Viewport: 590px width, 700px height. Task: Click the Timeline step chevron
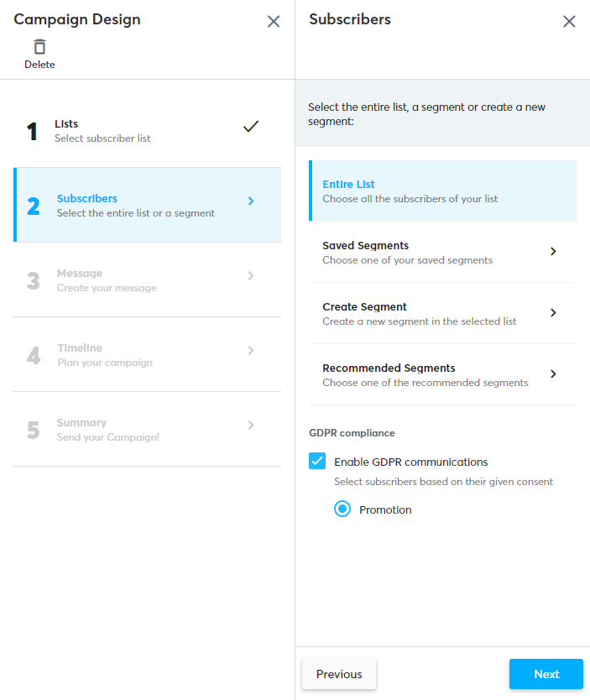(x=251, y=350)
